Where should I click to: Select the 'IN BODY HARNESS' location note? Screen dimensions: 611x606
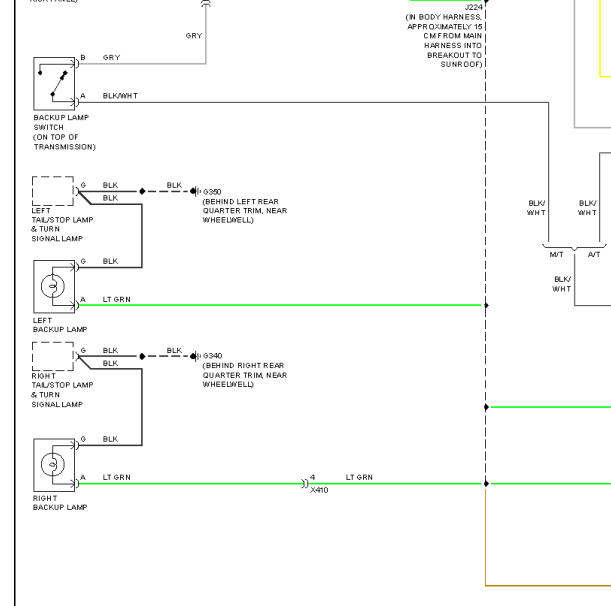444,41
